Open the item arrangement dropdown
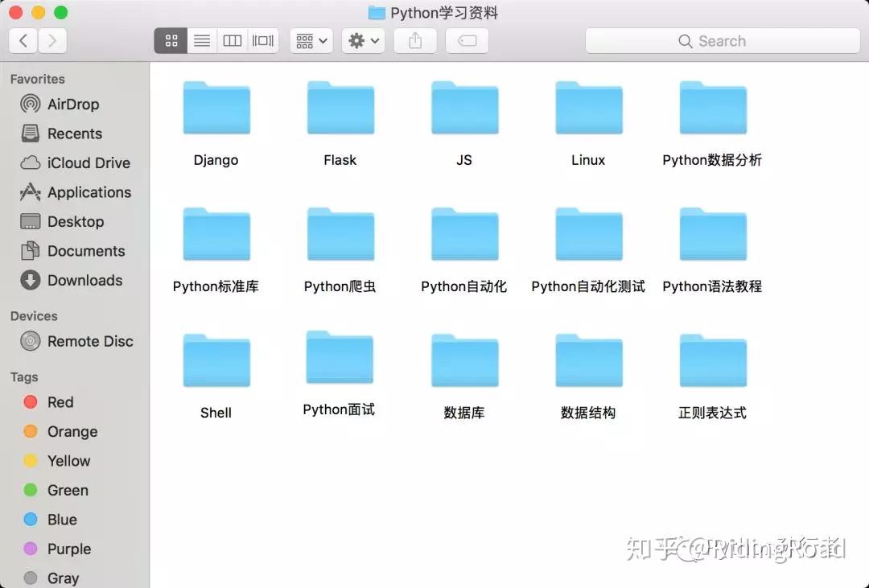The image size is (869, 588). coord(311,40)
